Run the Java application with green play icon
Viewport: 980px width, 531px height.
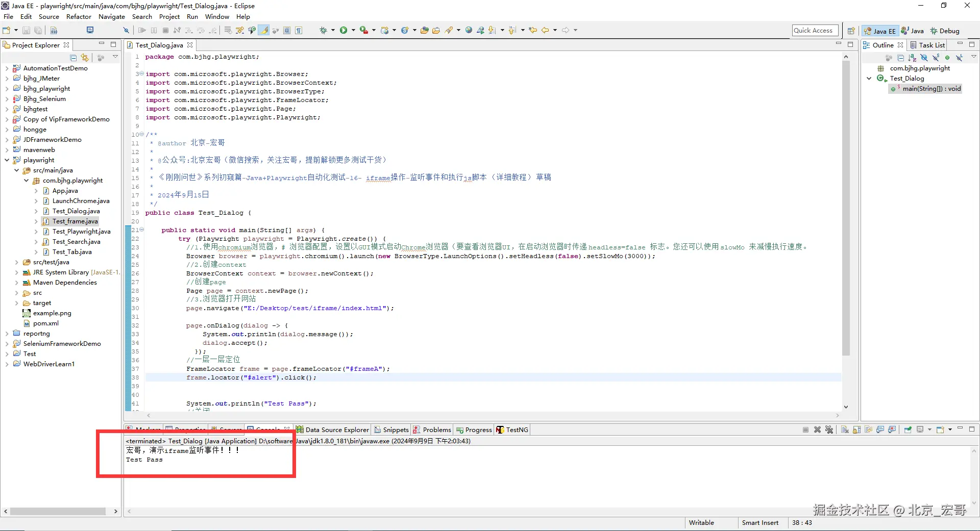pos(344,31)
